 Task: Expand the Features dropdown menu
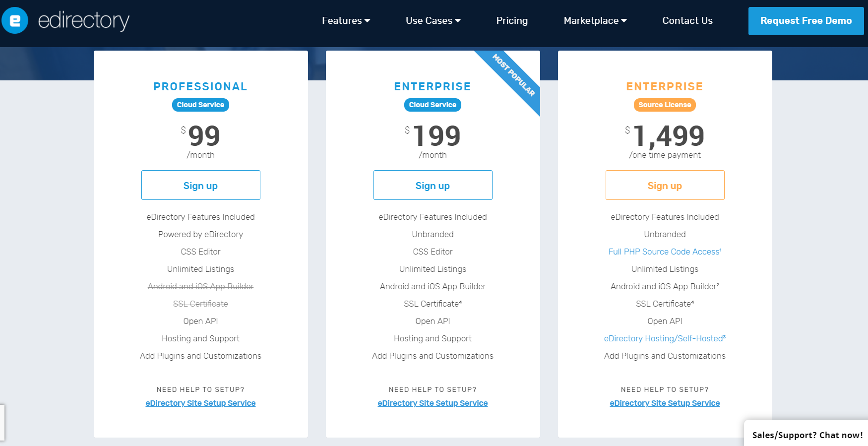pos(346,21)
